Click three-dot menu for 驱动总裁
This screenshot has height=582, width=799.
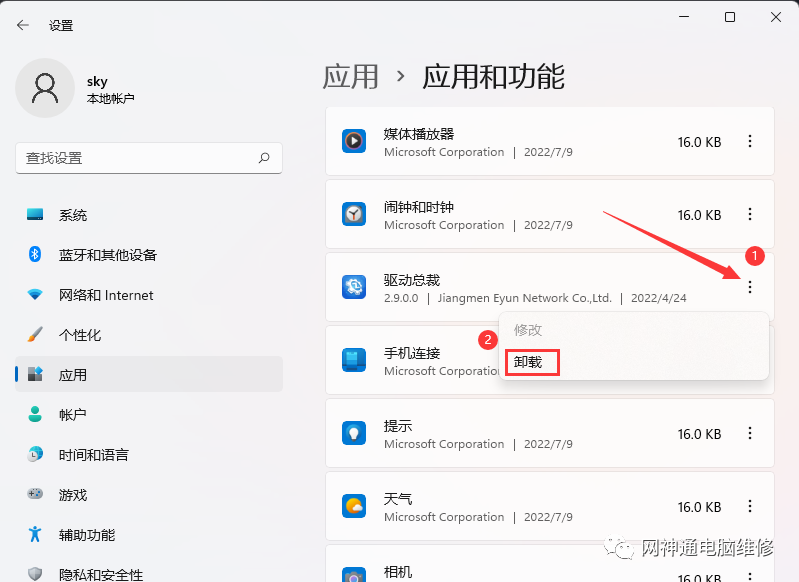click(x=750, y=287)
